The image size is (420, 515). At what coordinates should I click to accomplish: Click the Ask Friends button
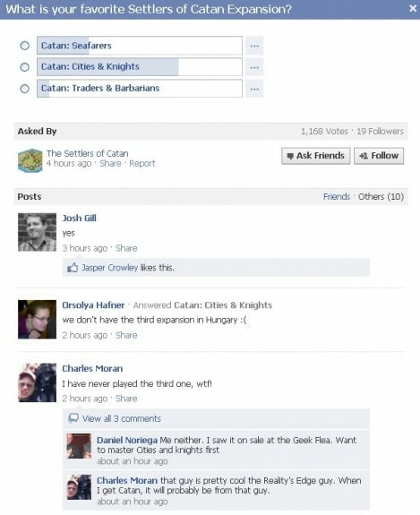tap(316, 156)
